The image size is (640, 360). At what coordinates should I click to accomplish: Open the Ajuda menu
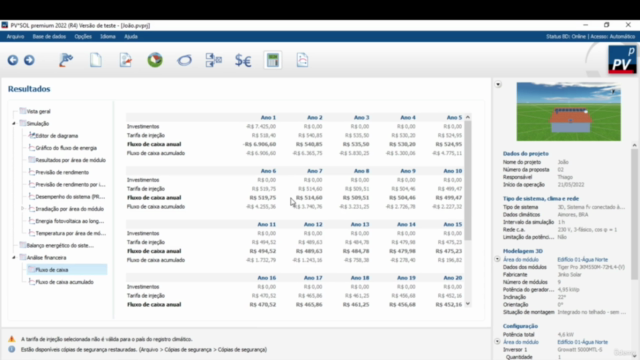[x=131, y=37]
